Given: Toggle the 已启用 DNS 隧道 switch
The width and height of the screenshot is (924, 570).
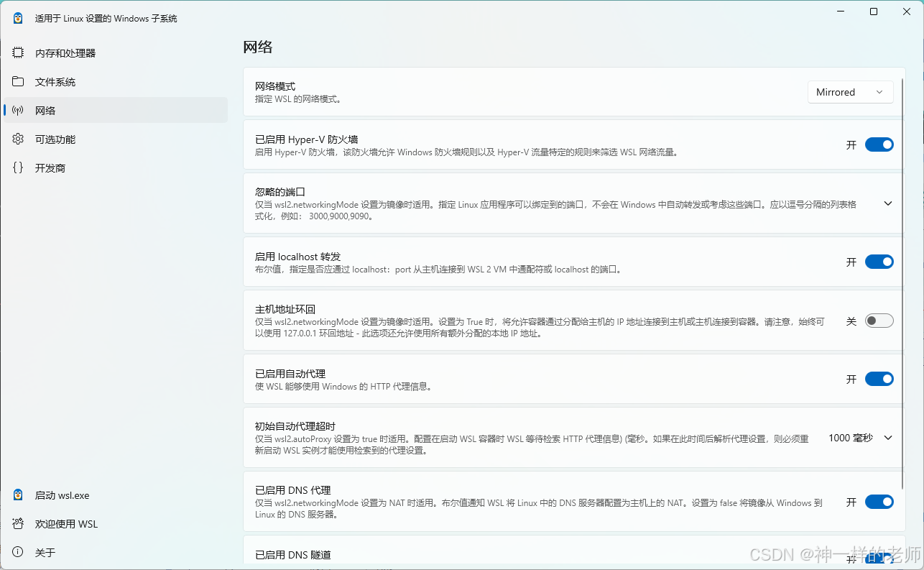Looking at the screenshot, I should pos(879,559).
